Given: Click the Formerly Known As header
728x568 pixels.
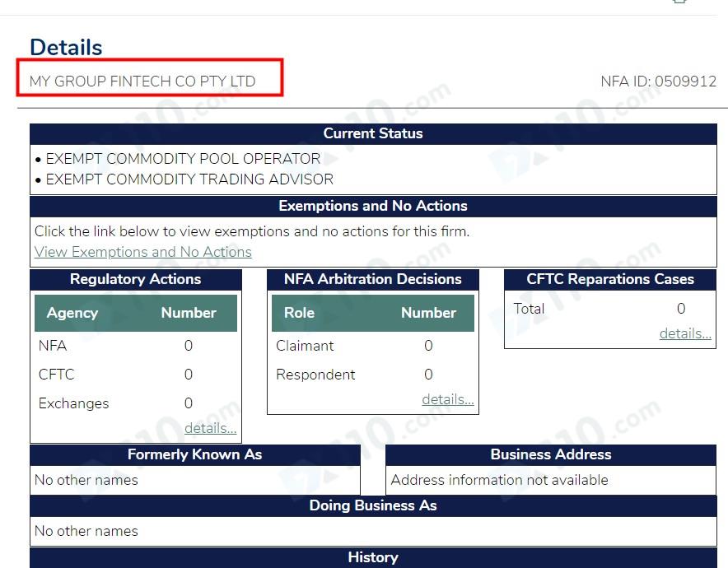Looking at the screenshot, I should pos(195,454).
